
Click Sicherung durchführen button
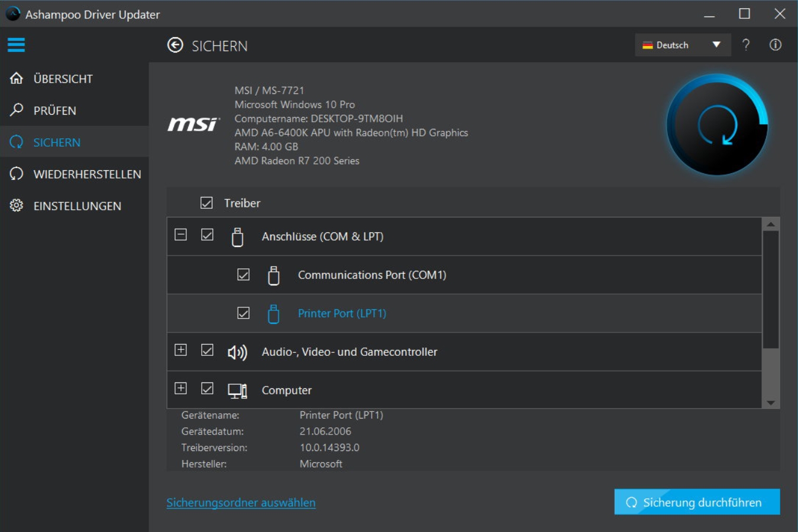click(x=697, y=502)
